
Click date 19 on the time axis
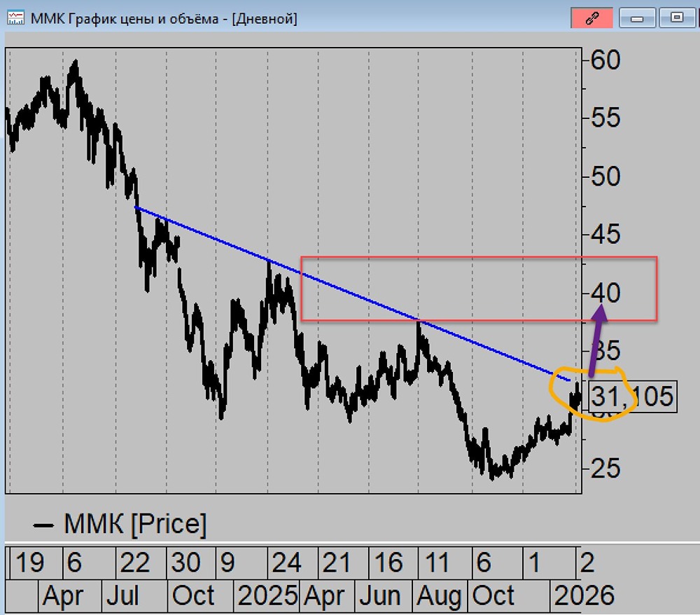[x=29, y=562]
